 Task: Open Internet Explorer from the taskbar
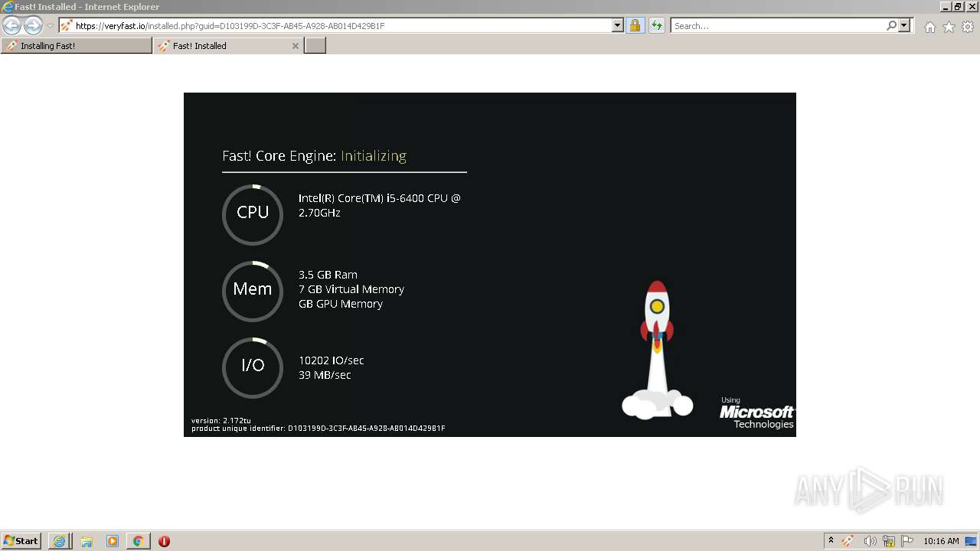[x=59, y=541]
